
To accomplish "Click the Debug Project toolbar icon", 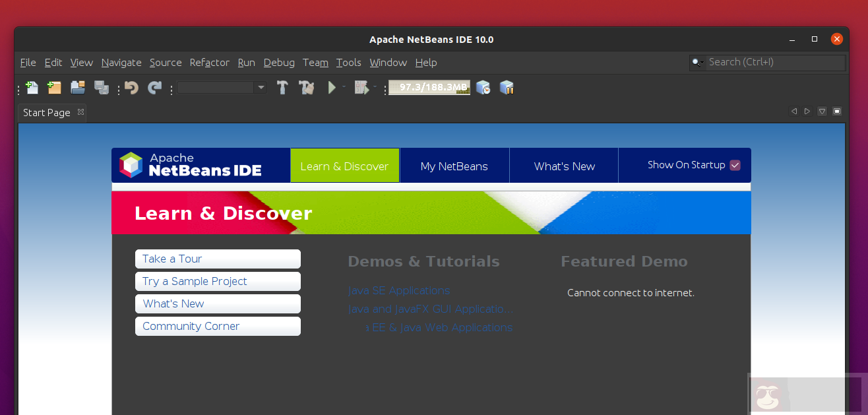I will coord(360,87).
